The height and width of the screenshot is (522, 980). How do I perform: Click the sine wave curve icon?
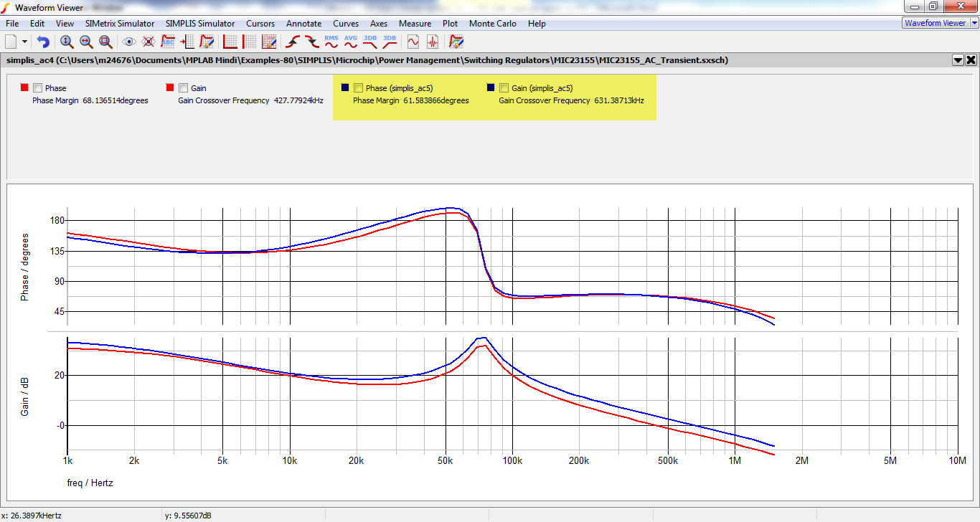[413, 42]
